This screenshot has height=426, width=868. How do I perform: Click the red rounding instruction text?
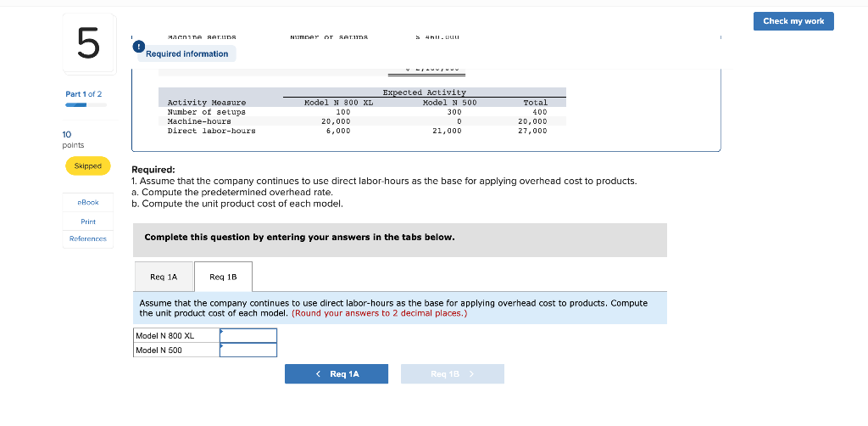pos(379,313)
